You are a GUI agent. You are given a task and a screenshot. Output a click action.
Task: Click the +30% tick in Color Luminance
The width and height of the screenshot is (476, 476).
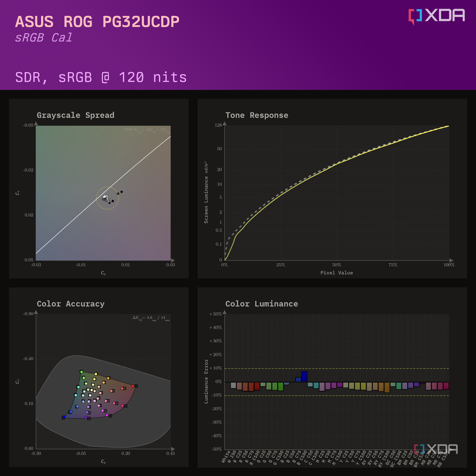coord(215,341)
